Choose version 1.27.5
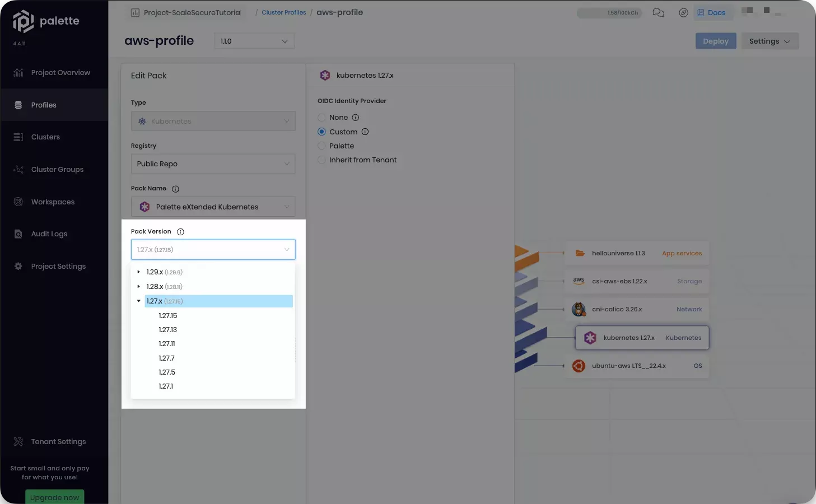Image resolution: width=816 pixels, height=504 pixels. (167, 372)
